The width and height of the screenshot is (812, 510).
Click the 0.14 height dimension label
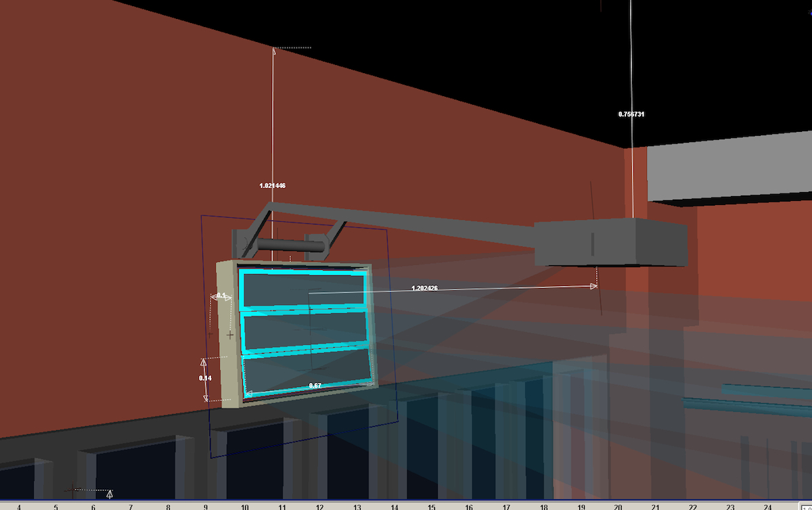(206, 378)
